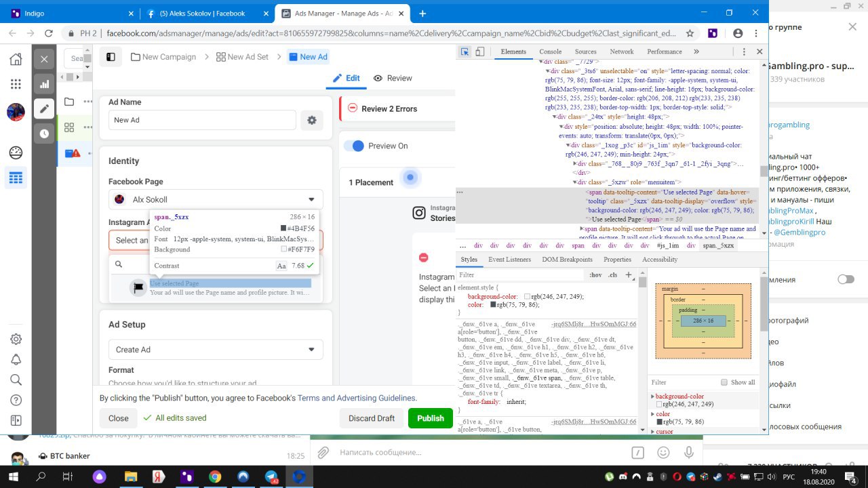
Task: Toggle the side panel collapse icon
Action: tap(111, 57)
